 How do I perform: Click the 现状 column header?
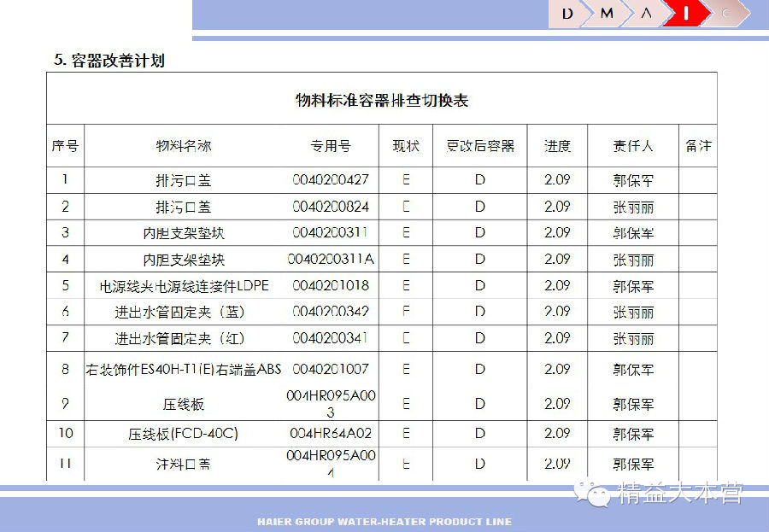(406, 146)
